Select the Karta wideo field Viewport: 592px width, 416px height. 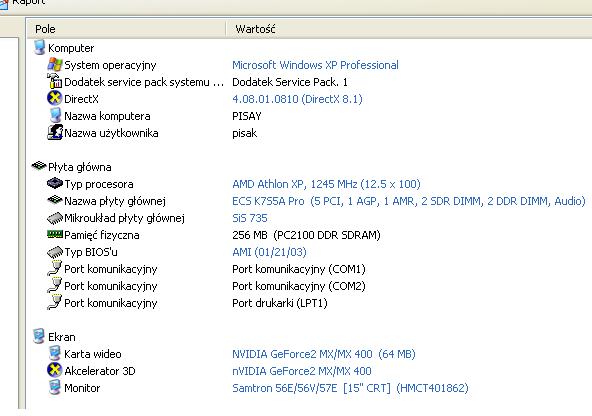(x=92, y=354)
